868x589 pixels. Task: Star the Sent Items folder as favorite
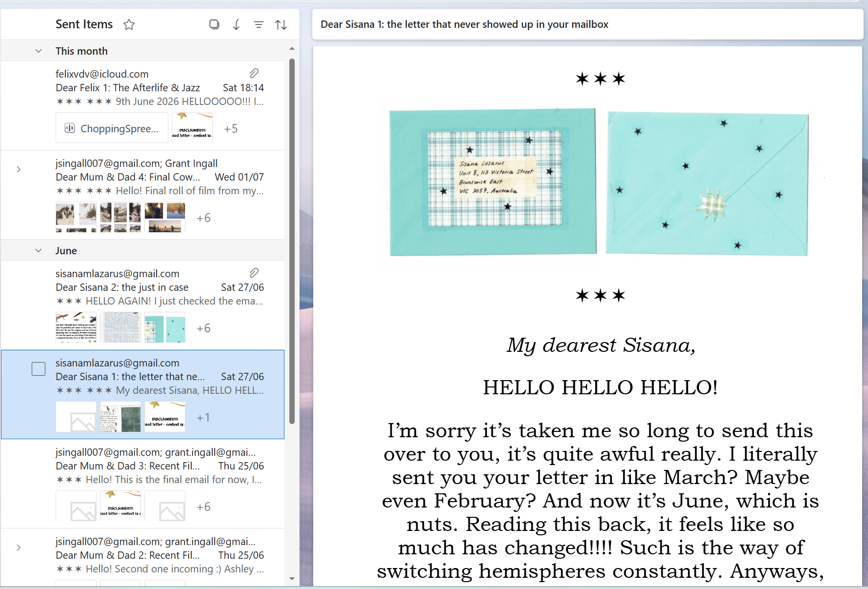pyautogui.click(x=129, y=24)
